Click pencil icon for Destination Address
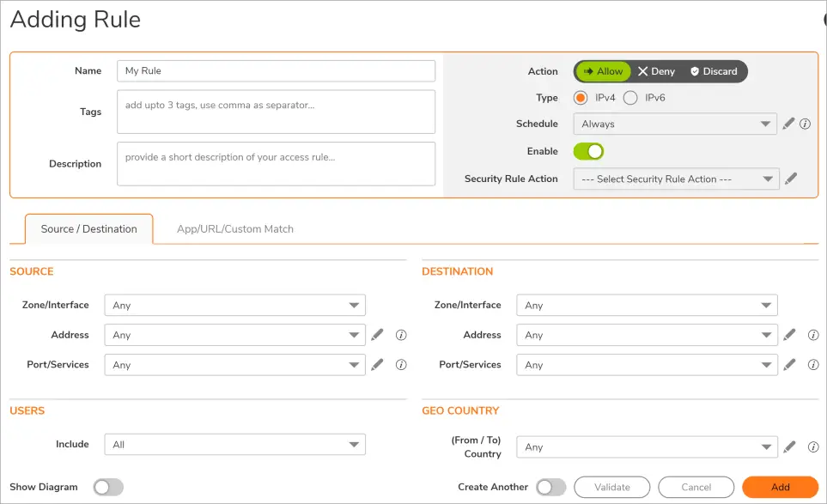Screen dimensions: 827x504 789,335
